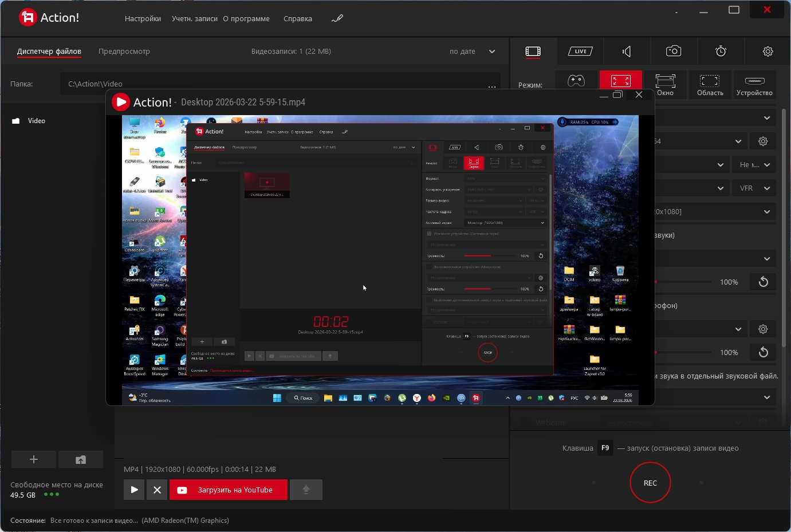The width and height of the screenshot is (791, 532).
Task: Open the Настройки menu
Action: pyautogui.click(x=143, y=18)
